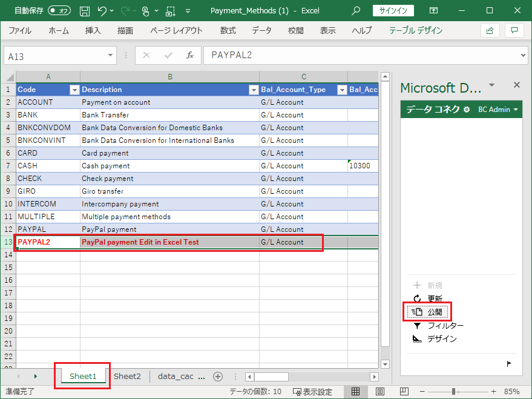Select the BNKCONVDOM code cell
532x399 pixels.
(48, 128)
